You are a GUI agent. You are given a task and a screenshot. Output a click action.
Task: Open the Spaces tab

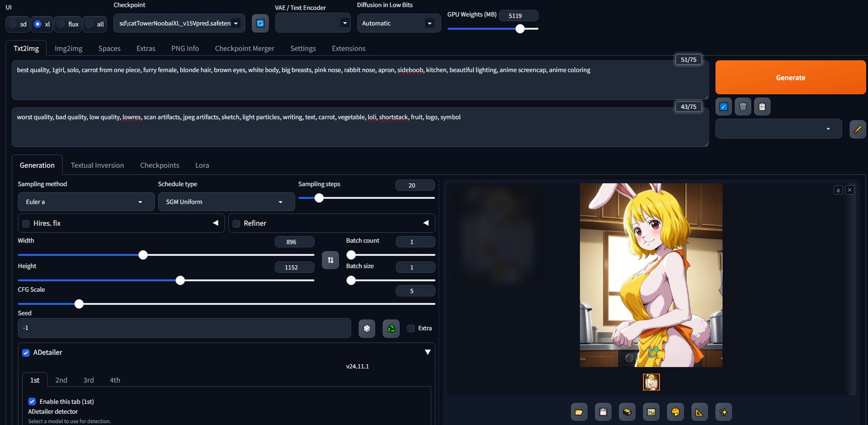click(x=110, y=49)
